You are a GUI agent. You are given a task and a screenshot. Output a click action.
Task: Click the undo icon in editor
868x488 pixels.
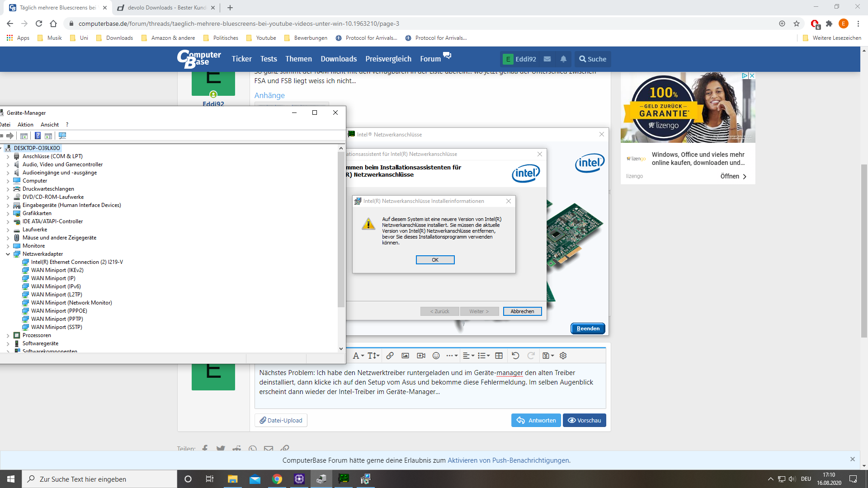pos(515,356)
